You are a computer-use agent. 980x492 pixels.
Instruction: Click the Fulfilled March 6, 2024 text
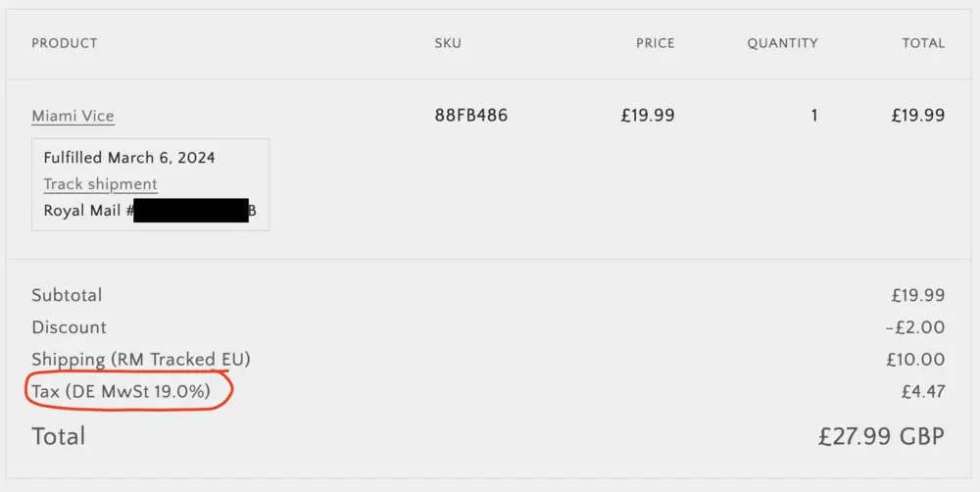129,158
